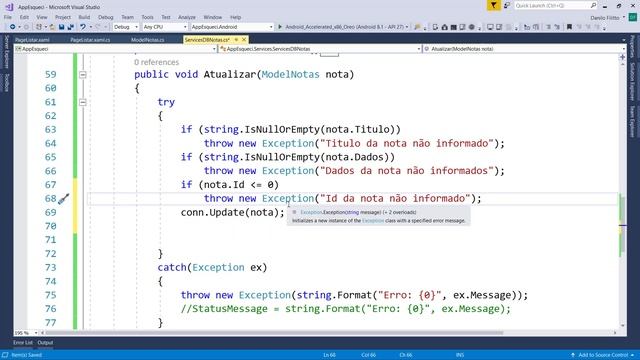Click the notifications funnel flag icon
Viewport: 640px width, 360px height.
click(x=493, y=5)
